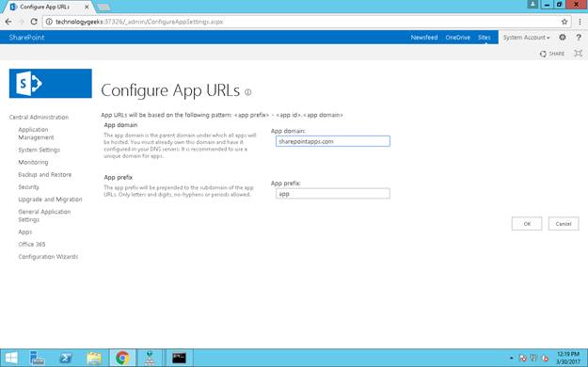
Task: Open a new browser tab
Action: point(103,7)
